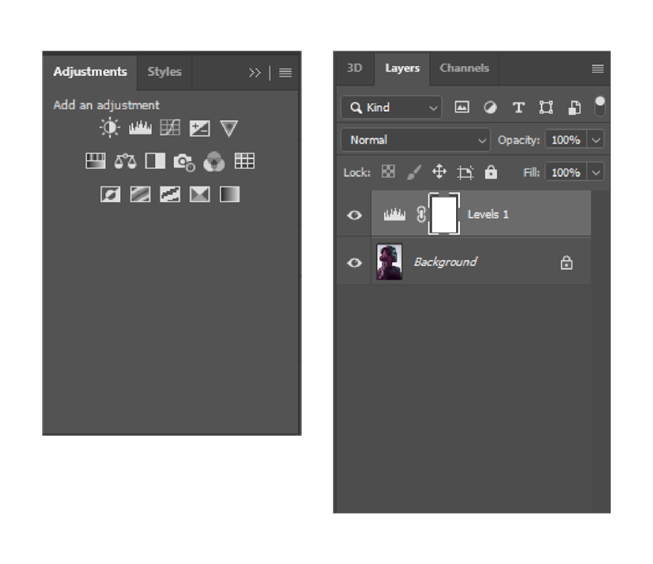Lock image pixels with brush icon
The height and width of the screenshot is (564, 653).
(x=414, y=172)
